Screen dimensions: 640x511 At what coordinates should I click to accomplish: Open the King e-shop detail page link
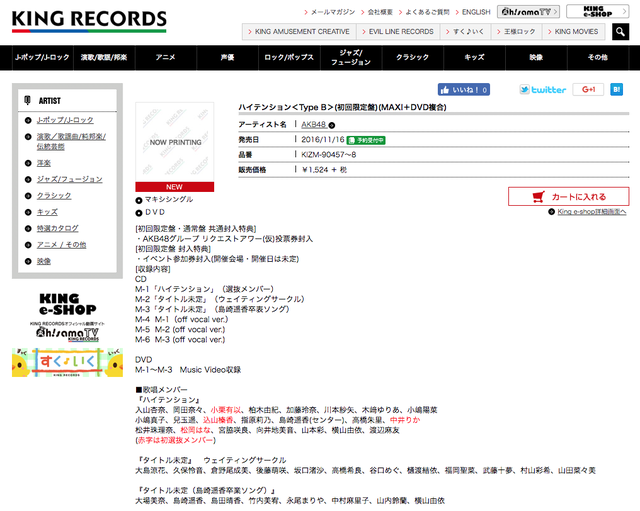pos(591,211)
